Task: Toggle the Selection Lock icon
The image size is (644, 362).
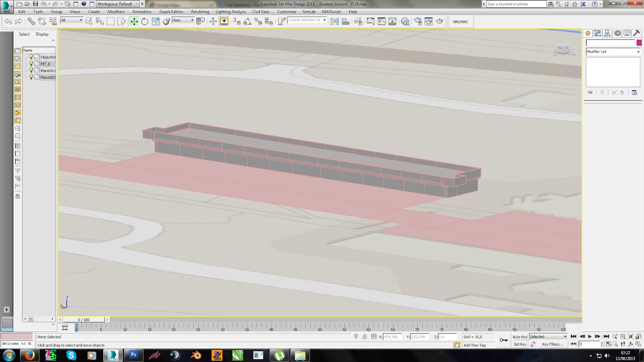Action: [364, 337]
